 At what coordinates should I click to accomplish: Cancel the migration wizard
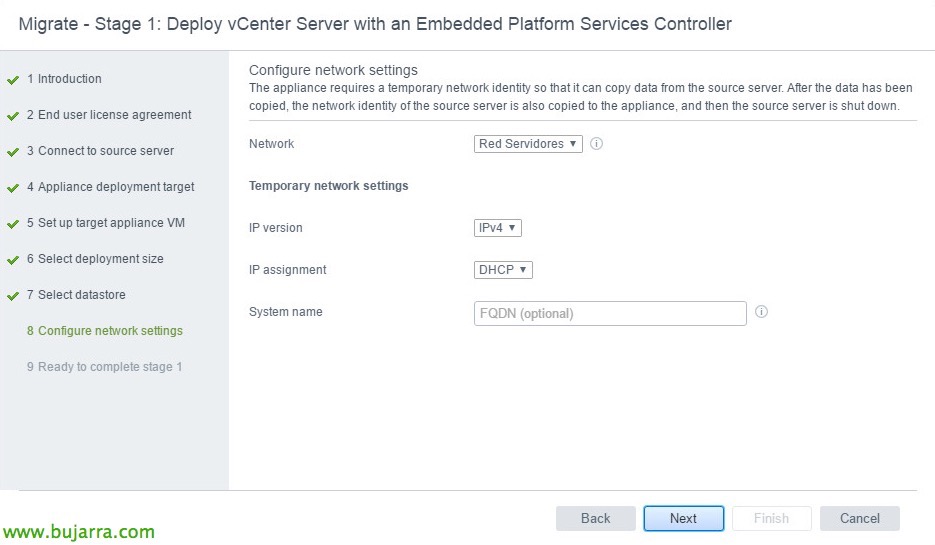(859, 518)
